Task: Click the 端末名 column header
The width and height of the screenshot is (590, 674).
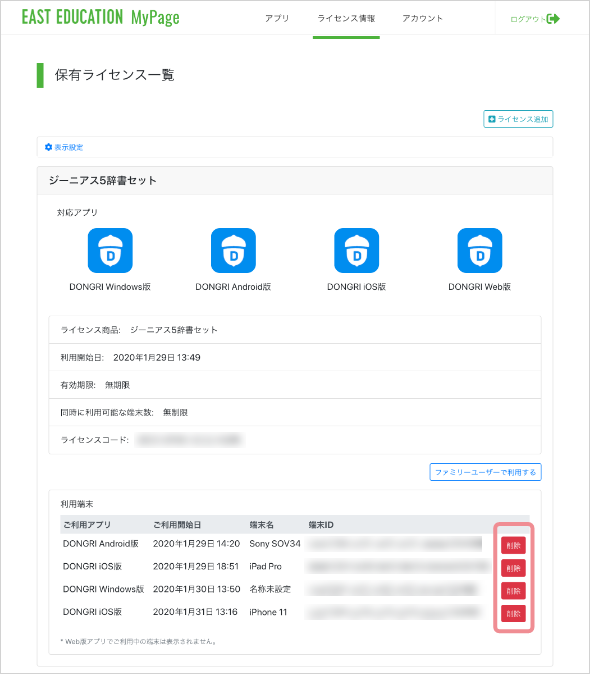Action: (x=261, y=525)
